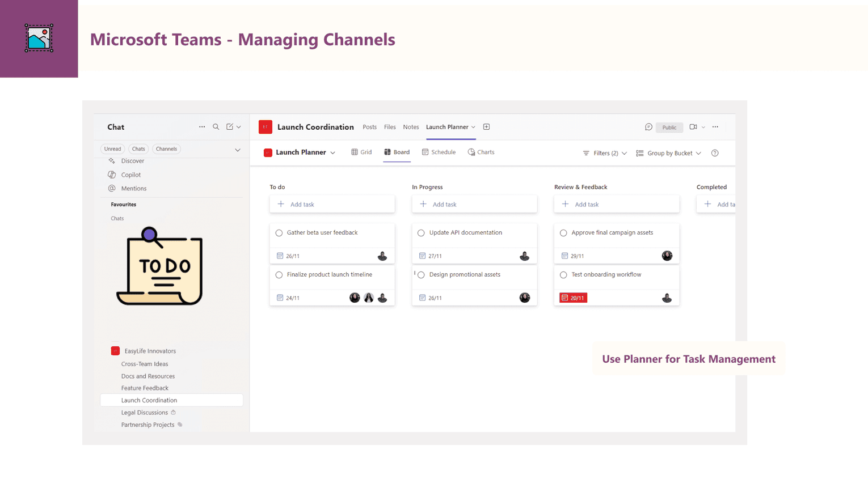Open the Filters dropdown
868x488 pixels.
pyautogui.click(x=604, y=152)
